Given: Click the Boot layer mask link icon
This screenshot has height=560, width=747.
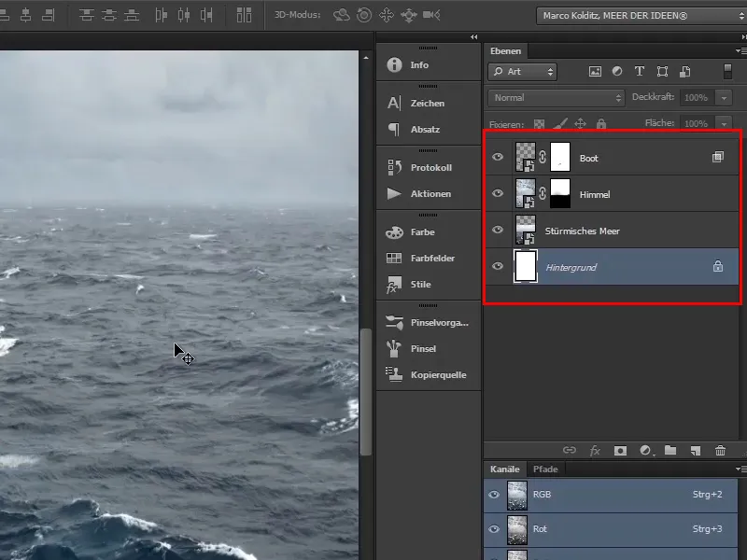Looking at the screenshot, I should tap(543, 157).
